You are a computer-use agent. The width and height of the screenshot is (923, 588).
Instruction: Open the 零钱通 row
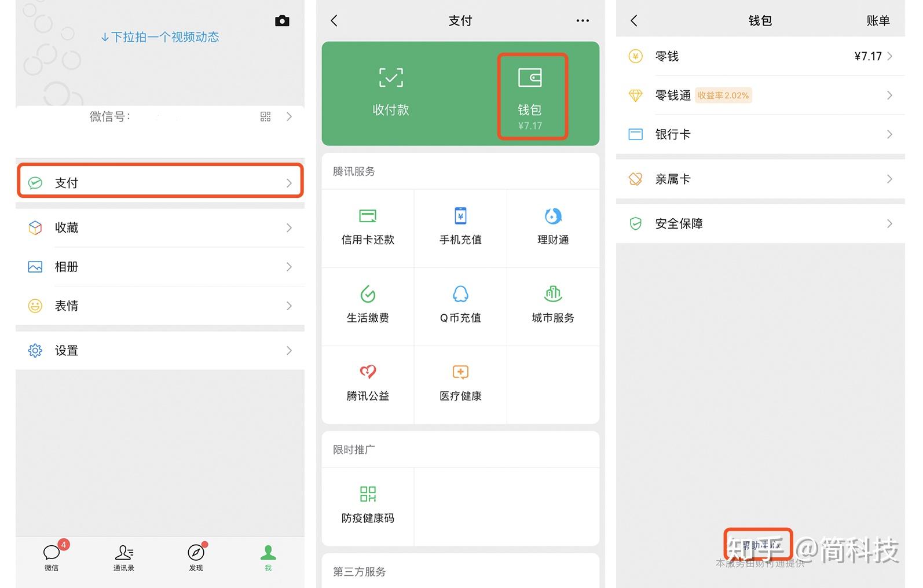click(x=760, y=95)
